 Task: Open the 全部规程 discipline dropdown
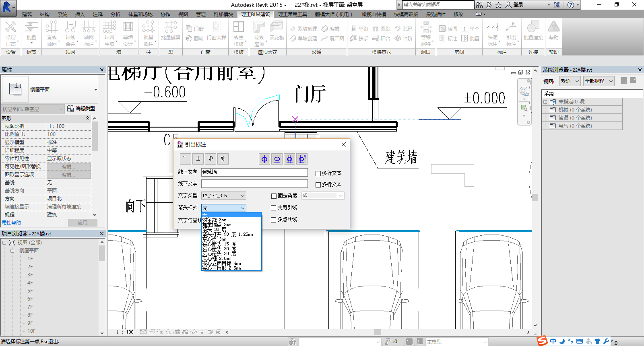pos(599,81)
